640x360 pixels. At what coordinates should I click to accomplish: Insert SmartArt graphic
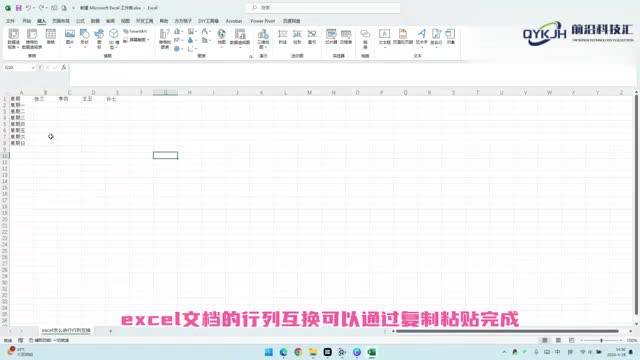135,31
